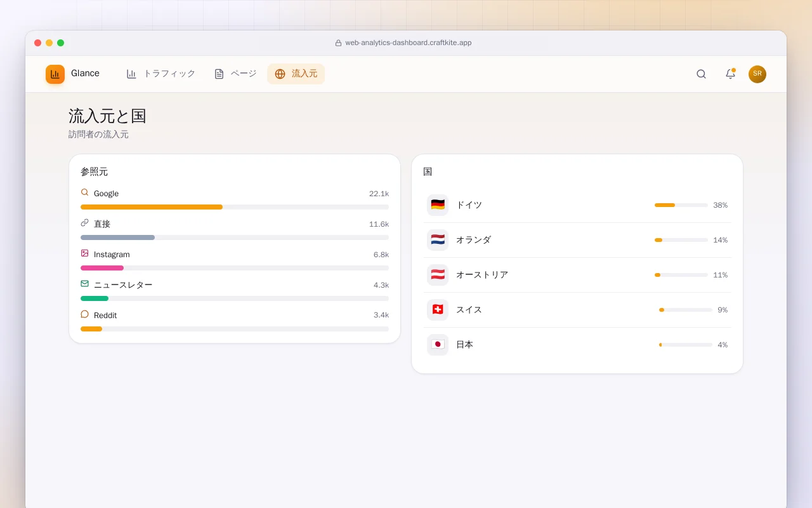Switch to the ページ tab
This screenshot has width=812, height=508.
235,74
